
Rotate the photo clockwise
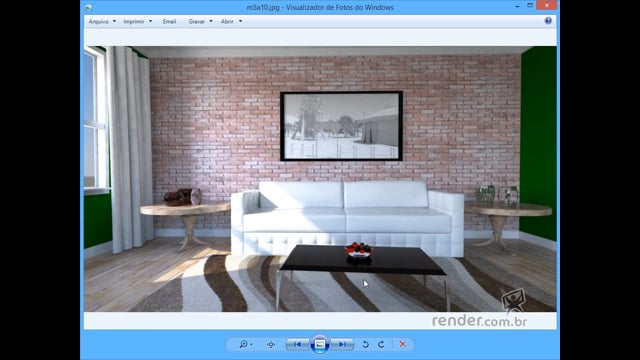coord(381,344)
